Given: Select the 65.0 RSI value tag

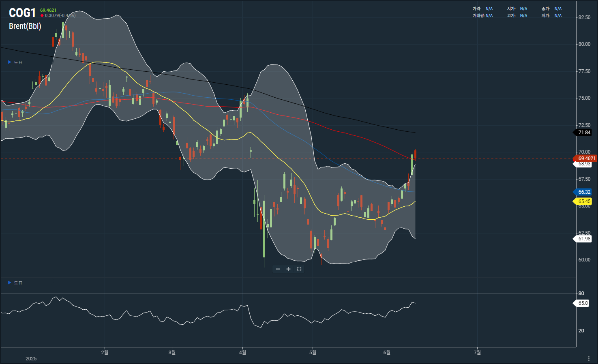Looking at the screenshot, I should click(583, 303).
